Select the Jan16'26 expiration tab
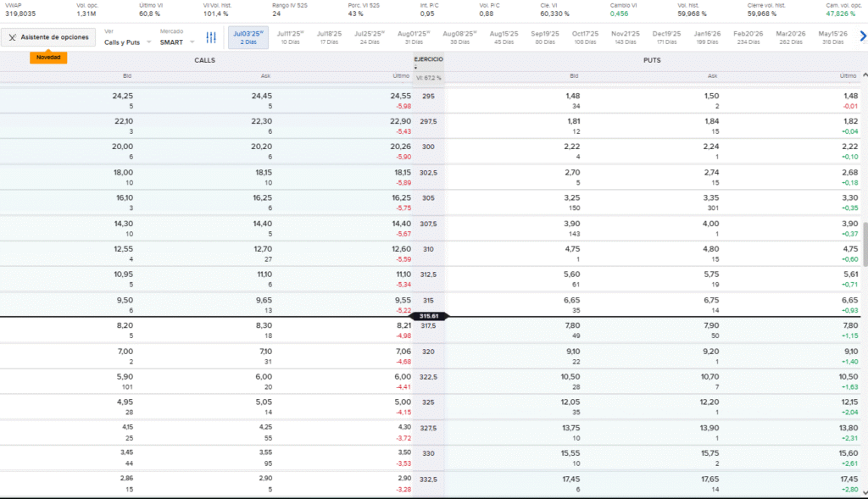The image size is (868, 499). pyautogui.click(x=707, y=37)
